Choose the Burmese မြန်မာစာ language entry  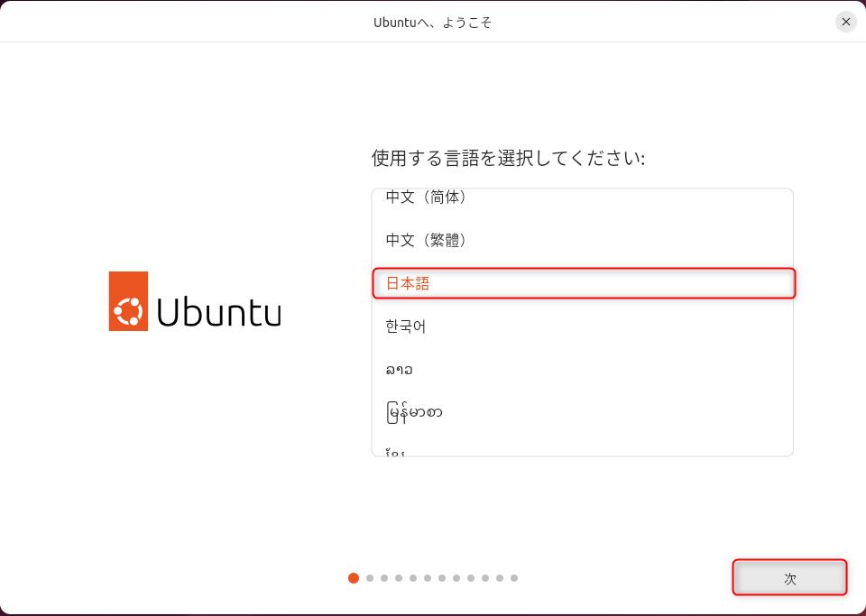tap(583, 412)
